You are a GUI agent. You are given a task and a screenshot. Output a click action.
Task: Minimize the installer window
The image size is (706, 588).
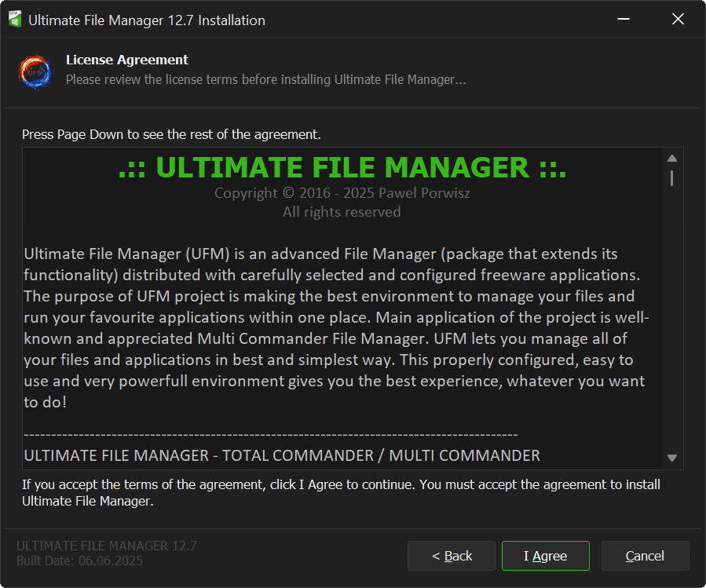click(624, 20)
